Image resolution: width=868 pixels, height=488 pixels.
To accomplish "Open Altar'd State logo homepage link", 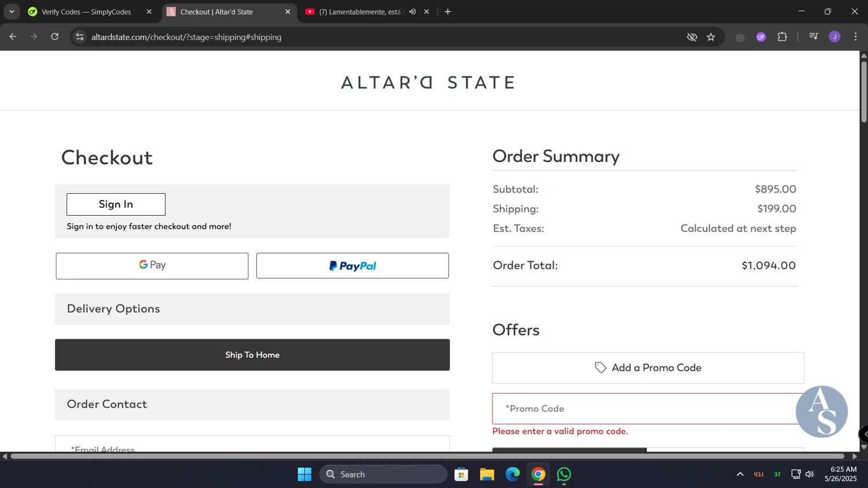I will (429, 82).
